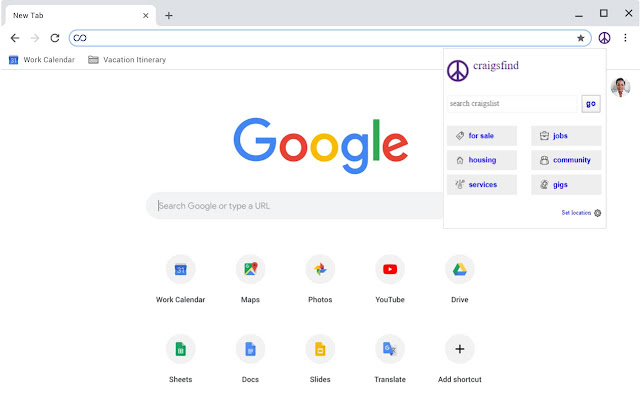Open the Slides shortcut
This screenshot has height=400, width=640.
[320, 359]
